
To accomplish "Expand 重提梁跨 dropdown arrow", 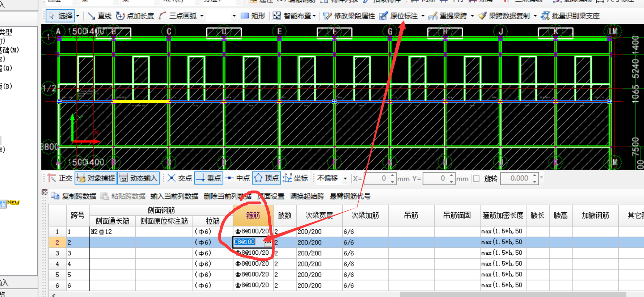I will pos(472,16).
